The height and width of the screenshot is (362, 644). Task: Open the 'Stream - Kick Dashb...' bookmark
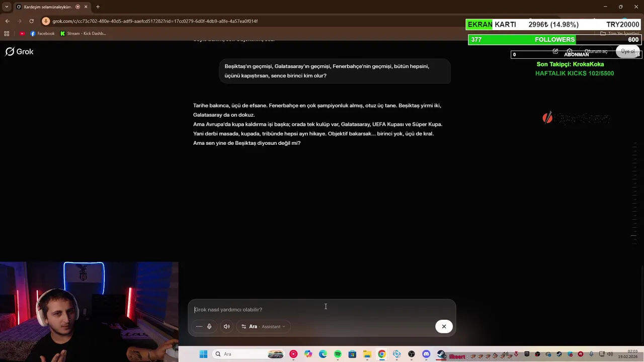[x=83, y=34]
